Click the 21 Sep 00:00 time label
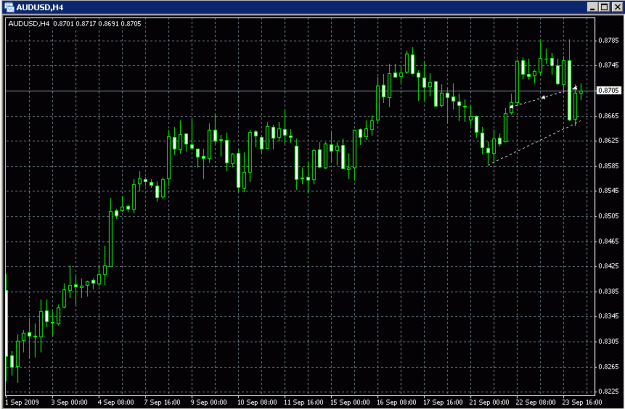This screenshot has width=625, height=409. click(x=489, y=402)
